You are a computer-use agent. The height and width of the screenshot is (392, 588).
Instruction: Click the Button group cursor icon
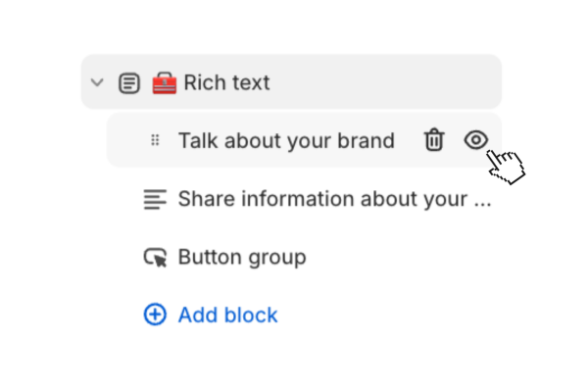[155, 257]
